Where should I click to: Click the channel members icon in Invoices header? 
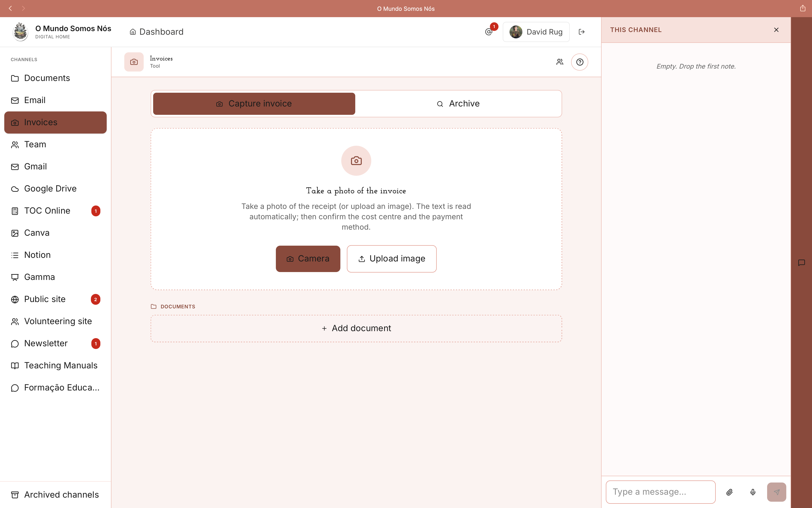(560, 62)
